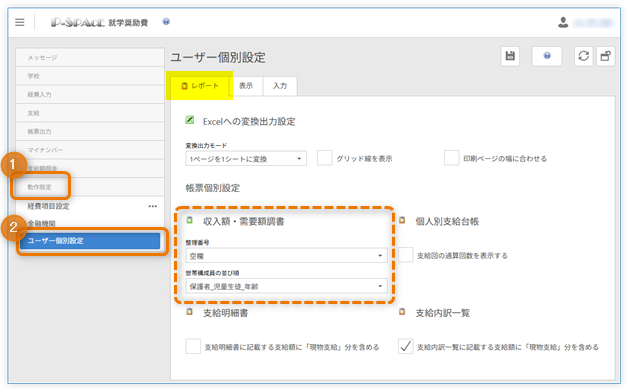Open help button in page toolbar

(547, 56)
